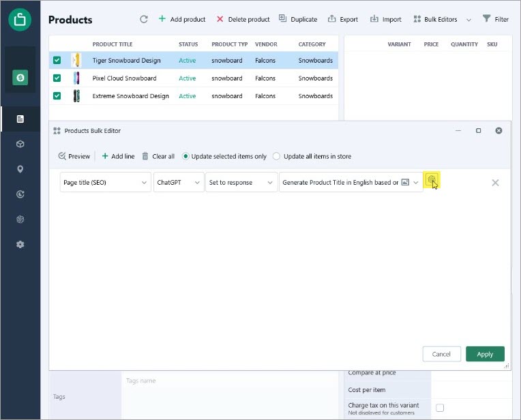Open the box/inventory sidebar icon
Image resolution: width=521 pixels, height=420 pixels.
pyautogui.click(x=20, y=144)
